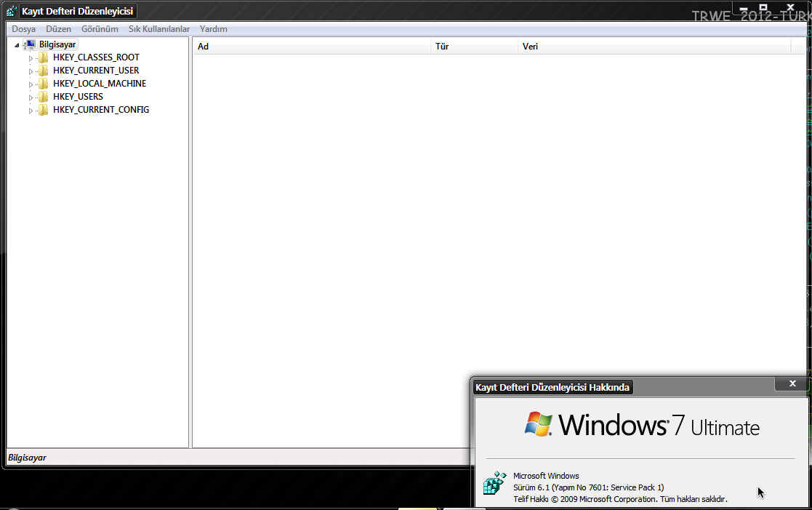Screen dimensions: 812x510
Task: Click the Telif Hakkı copyright line
Action: [620, 500]
